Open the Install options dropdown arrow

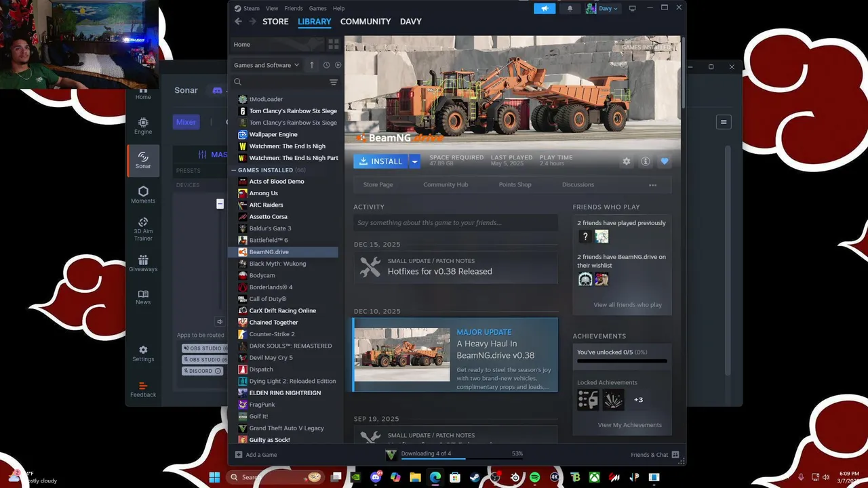(415, 161)
